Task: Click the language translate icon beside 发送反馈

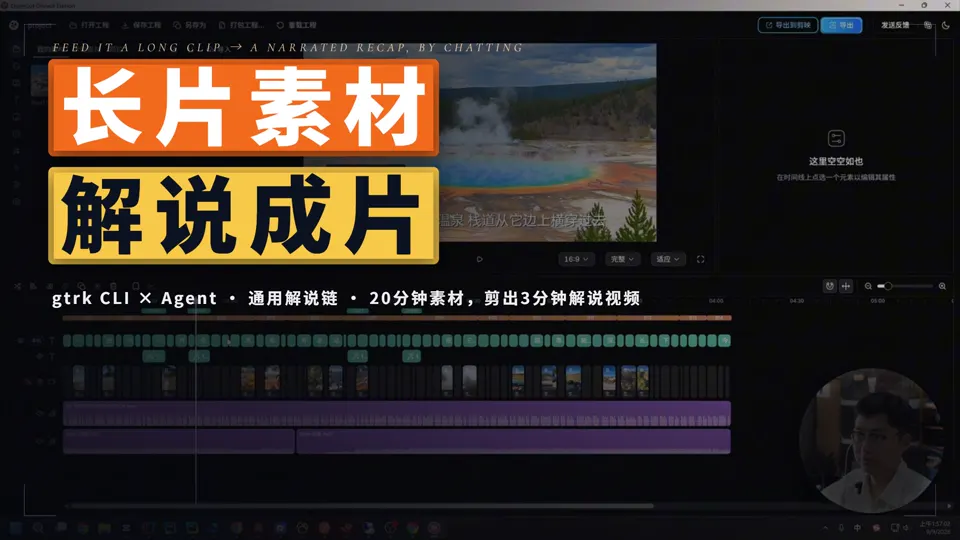Action: [928, 25]
